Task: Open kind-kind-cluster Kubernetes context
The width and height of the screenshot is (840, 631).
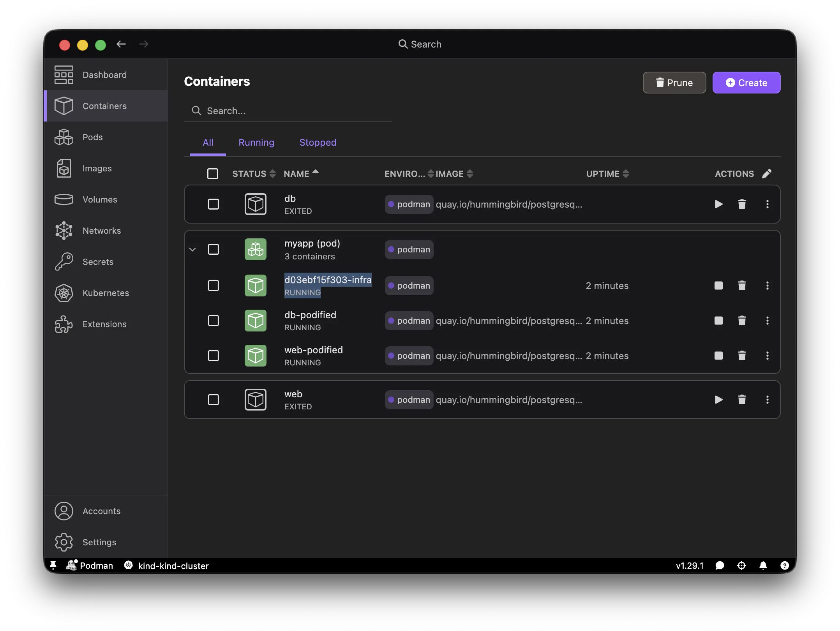Action: coord(166,566)
